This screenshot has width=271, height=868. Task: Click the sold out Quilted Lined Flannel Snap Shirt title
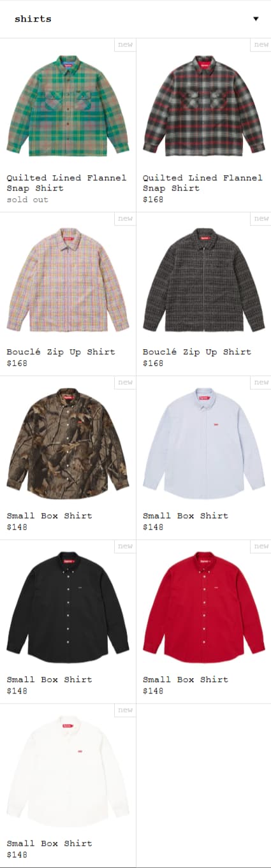pos(67,183)
